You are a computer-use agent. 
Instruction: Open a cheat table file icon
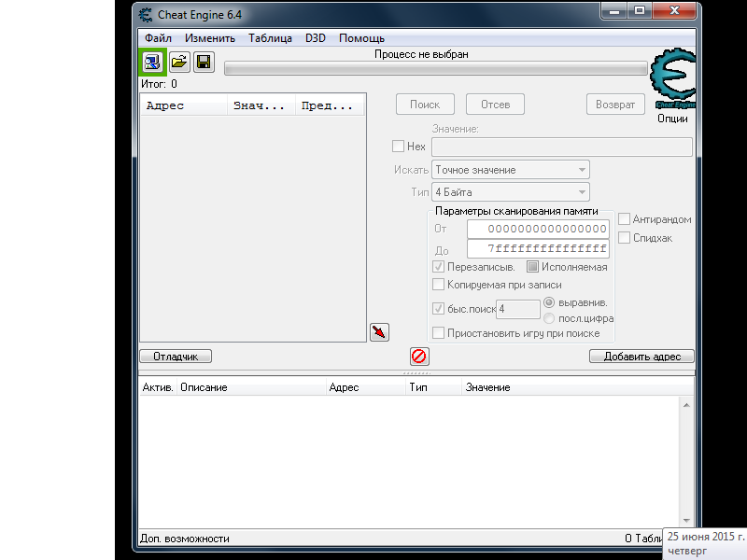click(x=179, y=62)
